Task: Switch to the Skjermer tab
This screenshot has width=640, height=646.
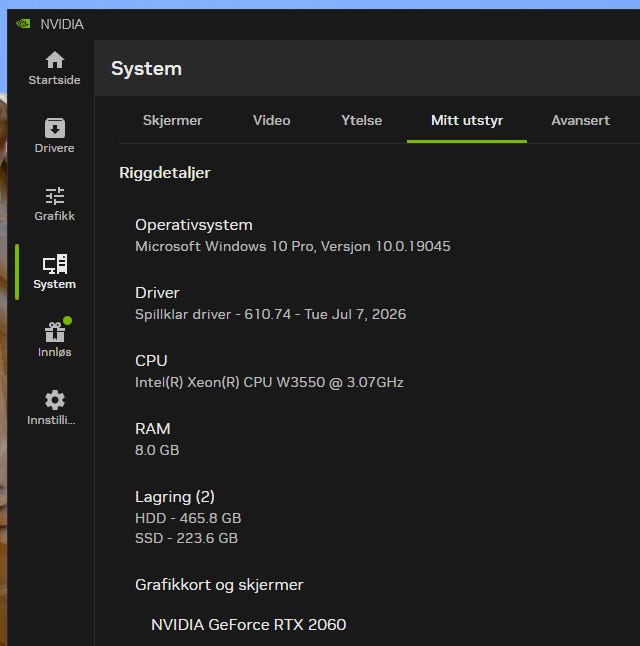Action: [172, 120]
